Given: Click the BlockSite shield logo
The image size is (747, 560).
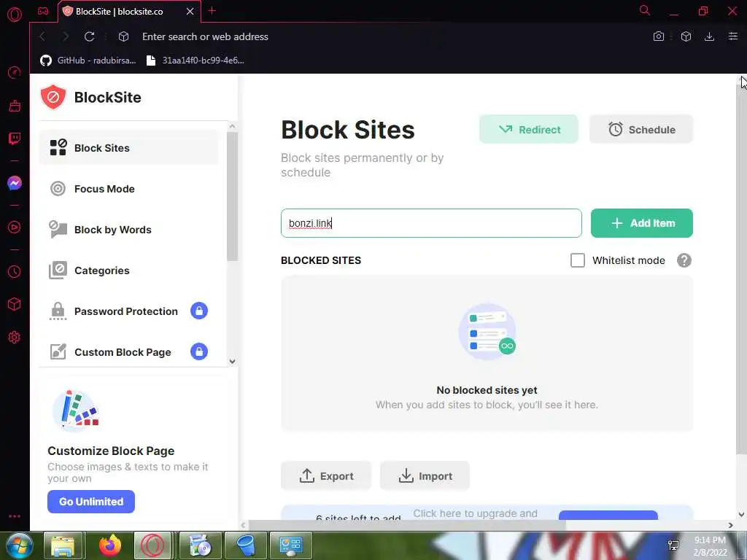Looking at the screenshot, I should (53, 97).
